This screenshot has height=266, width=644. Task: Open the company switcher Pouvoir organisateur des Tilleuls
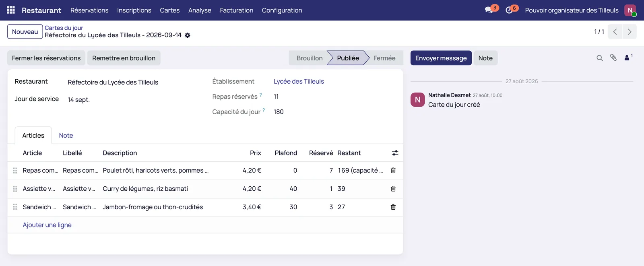point(572,10)
